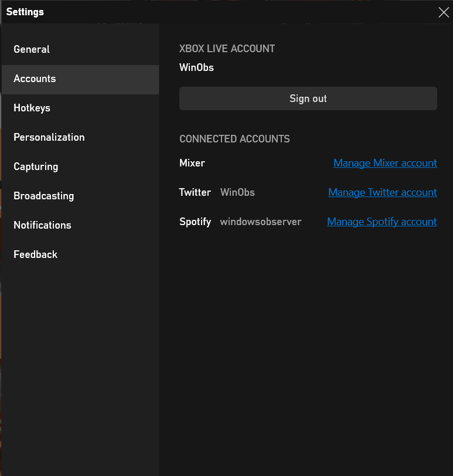The height and width of the screenshot is (476, 453).
Task: Select the WinObs Xbox Live gamertag
Action: pyautogui.click(x=196, y=67)
